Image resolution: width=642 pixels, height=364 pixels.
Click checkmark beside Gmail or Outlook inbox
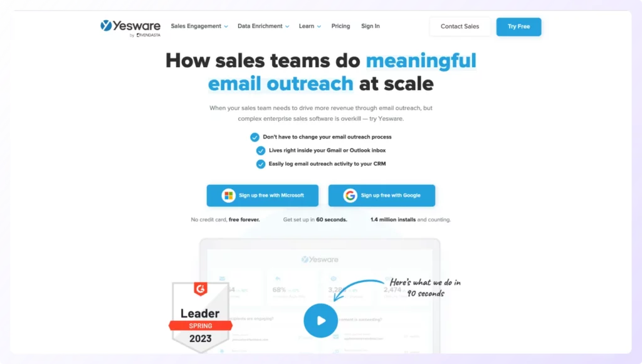coord(260,150)
